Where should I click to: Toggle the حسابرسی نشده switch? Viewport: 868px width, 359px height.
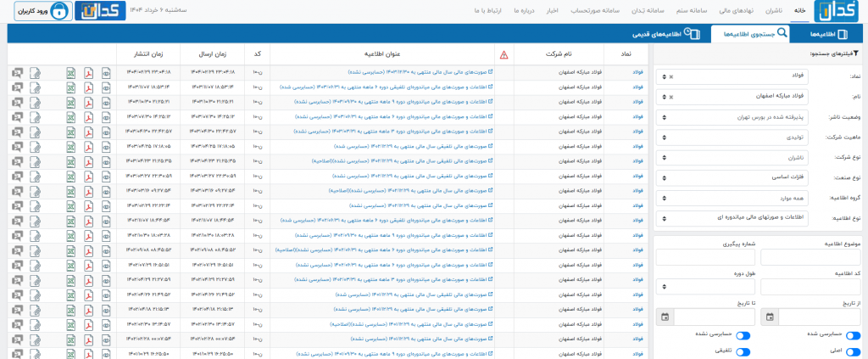(743, 335)
